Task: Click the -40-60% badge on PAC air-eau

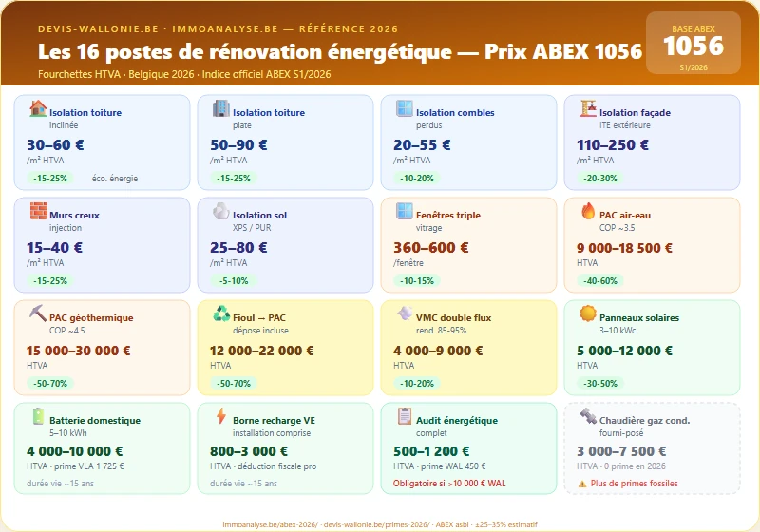Action: (x=598, y=280)
